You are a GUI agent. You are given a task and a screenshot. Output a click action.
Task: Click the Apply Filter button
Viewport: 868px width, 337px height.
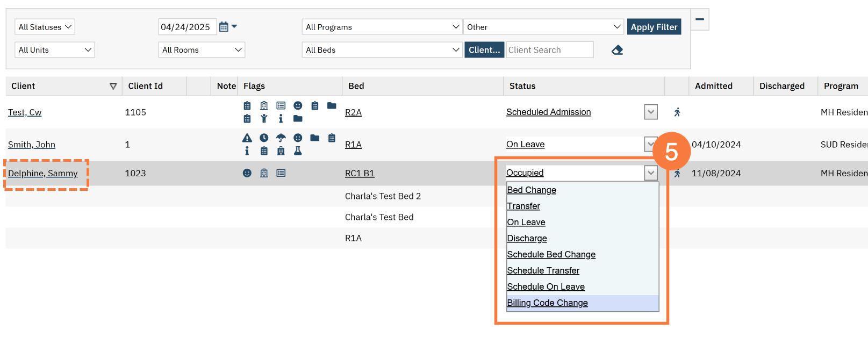(x=654, y=27)
